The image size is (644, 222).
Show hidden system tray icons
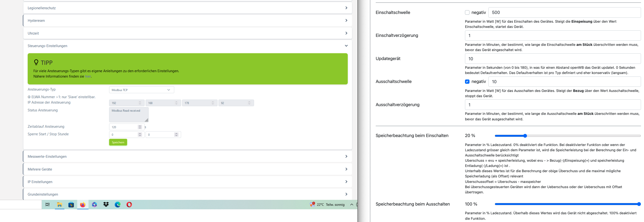352,205
